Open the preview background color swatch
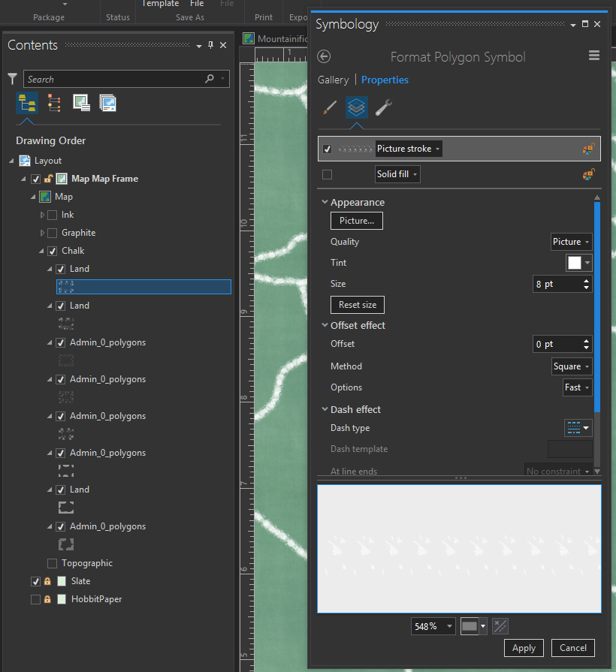The width and height of the screenshot is (616, 672). 474,626
